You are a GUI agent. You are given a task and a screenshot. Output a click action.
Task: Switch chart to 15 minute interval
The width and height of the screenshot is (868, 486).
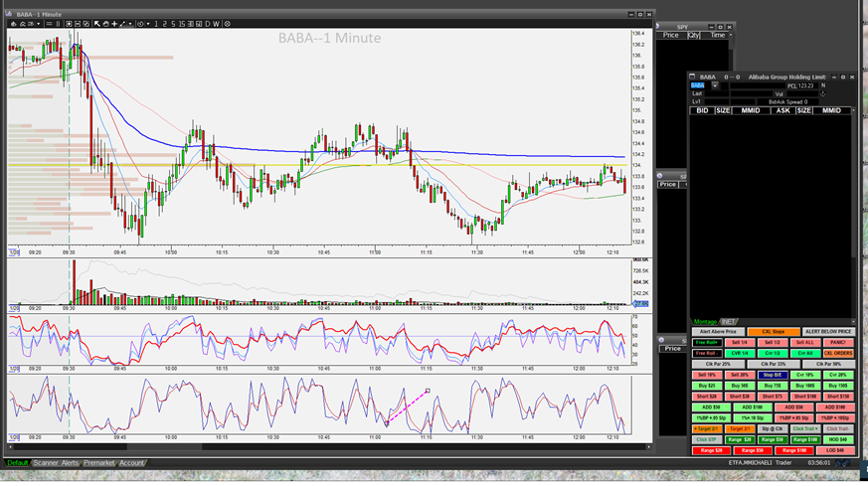coord(182,24)
